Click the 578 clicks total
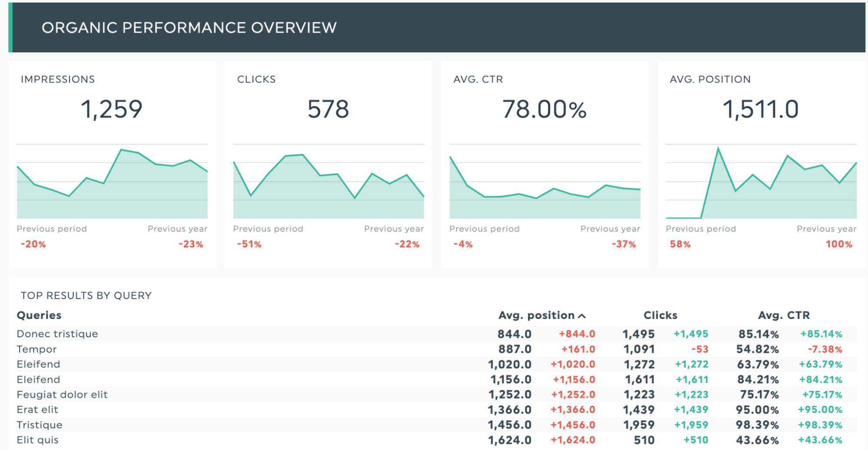This screenshot has width=868, height=450. 328,109
